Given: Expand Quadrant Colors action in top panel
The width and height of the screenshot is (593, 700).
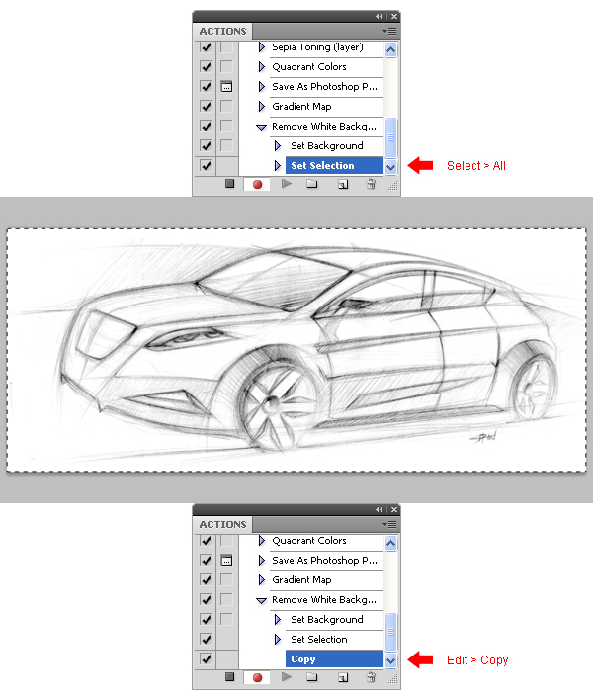Looking at the screenshot, I should pos(262,67).
